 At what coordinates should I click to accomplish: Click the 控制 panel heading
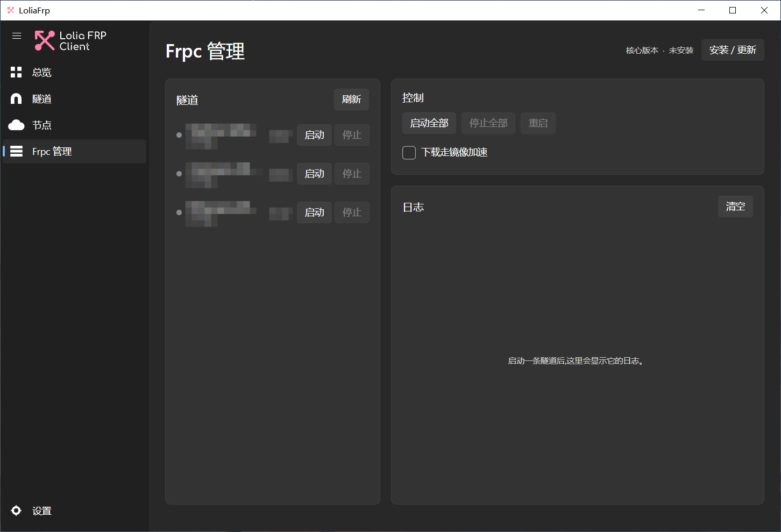[x=413, y=98]
